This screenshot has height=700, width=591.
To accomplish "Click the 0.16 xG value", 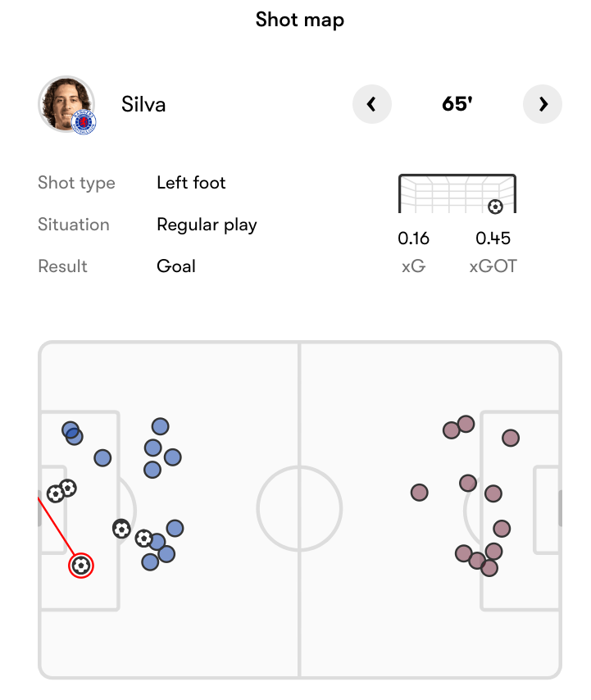I will pyautogui.click(x=413, y=239).
